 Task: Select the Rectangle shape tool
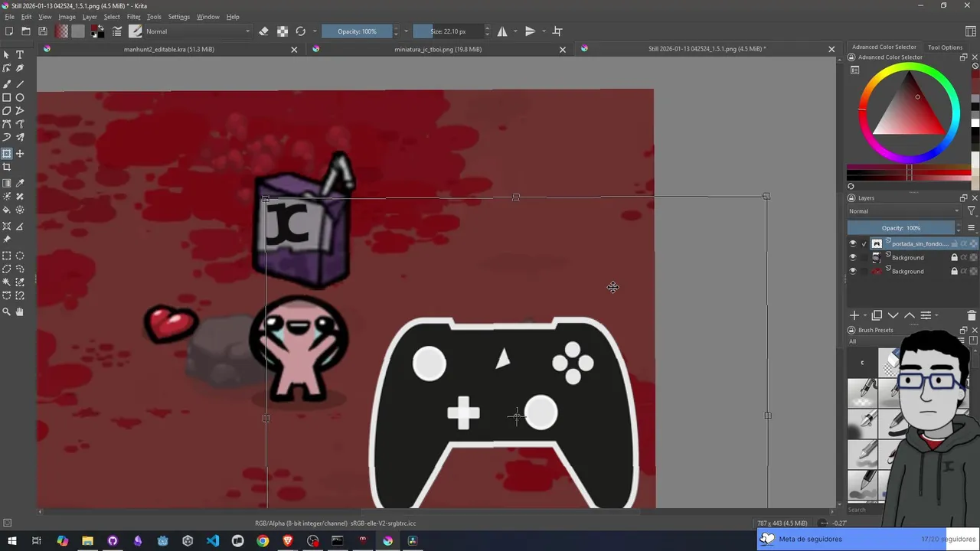(7, 97)
